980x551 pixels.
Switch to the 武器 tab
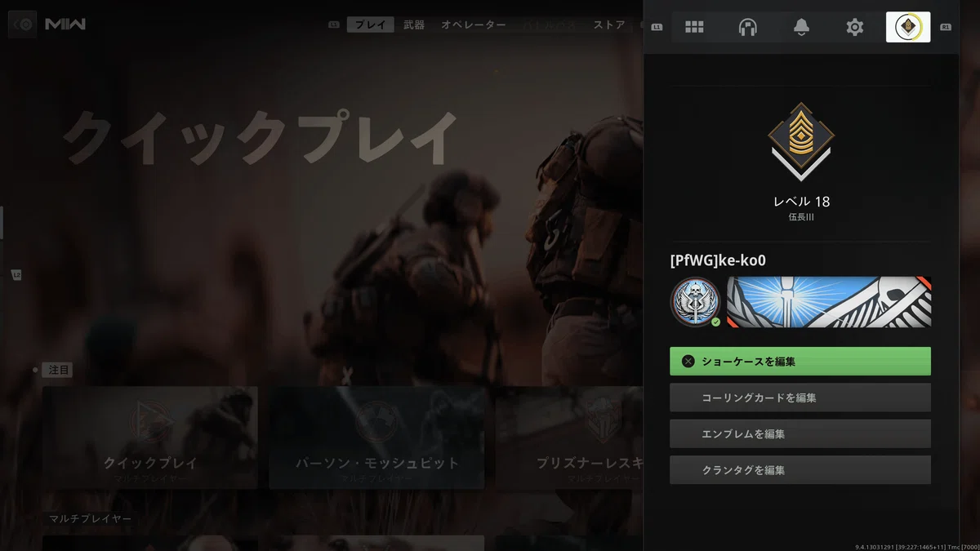point(414,24)
